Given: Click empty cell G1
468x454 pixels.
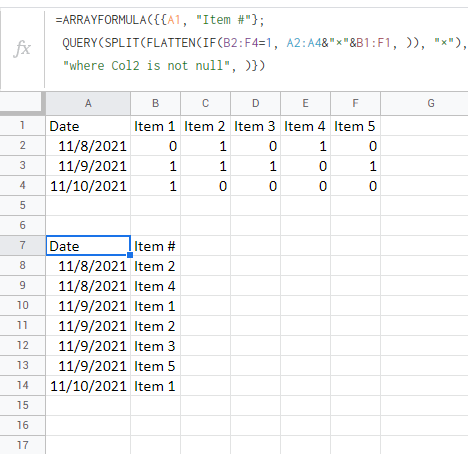Looking at the screenshot, I should tap(424, 126).
